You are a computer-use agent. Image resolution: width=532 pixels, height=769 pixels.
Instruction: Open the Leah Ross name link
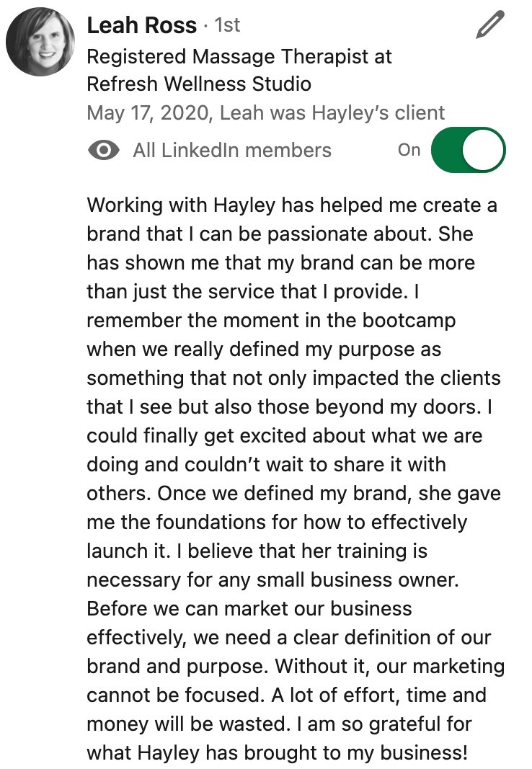pyautogui.click(x=142, y=25)
